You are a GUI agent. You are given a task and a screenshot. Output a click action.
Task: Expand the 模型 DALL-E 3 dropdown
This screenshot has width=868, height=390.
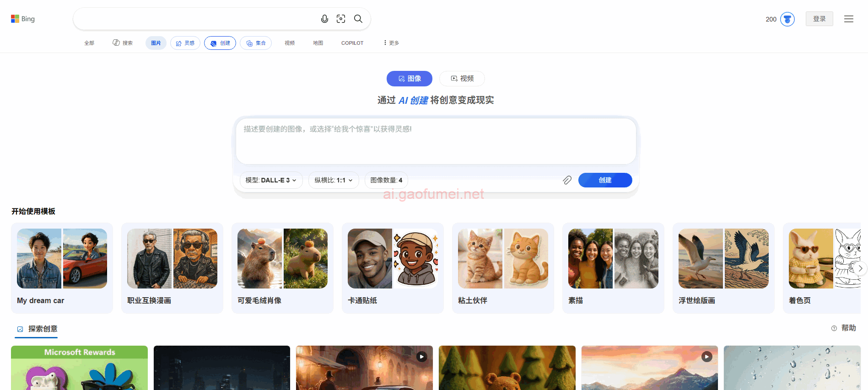[x=271, y=180]
